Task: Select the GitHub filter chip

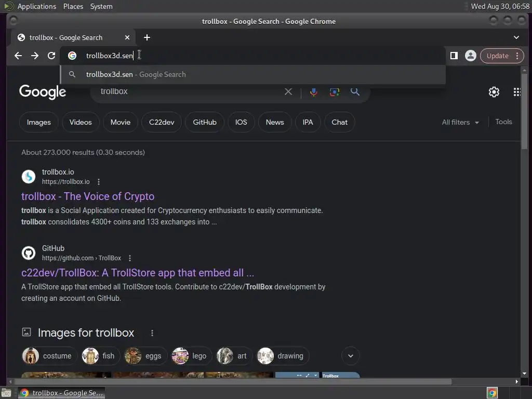Action: (205, 122)
